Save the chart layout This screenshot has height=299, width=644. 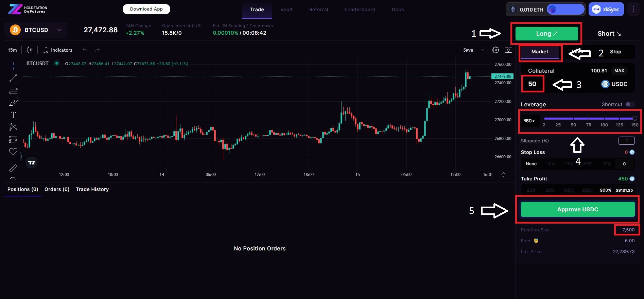coord(468,50)
